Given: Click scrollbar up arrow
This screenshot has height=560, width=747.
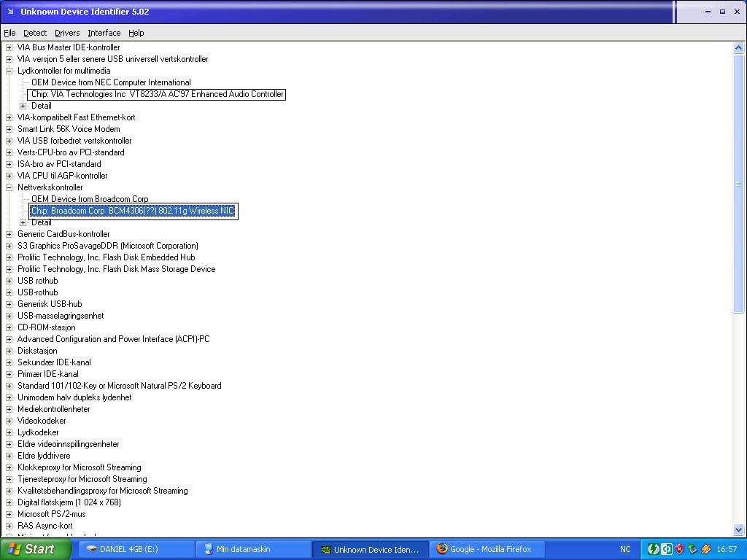Looking at the screenshot, I should (x=738, y=47).
